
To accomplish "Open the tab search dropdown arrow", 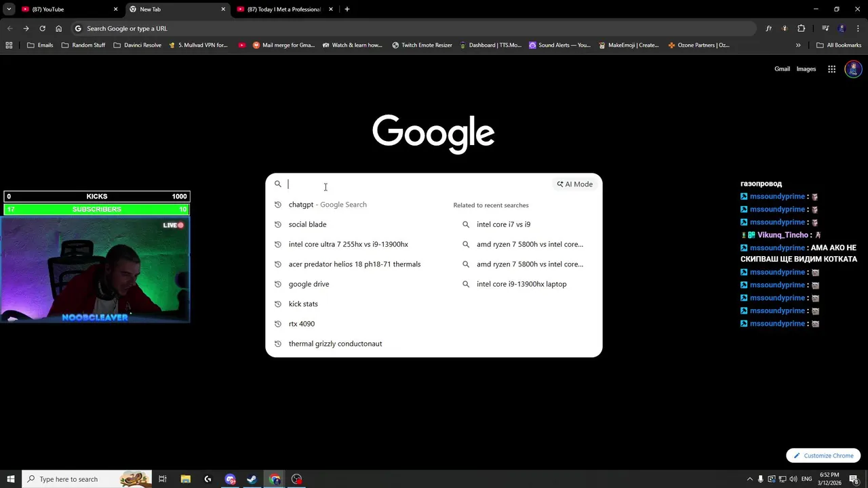I will tap(9, 9).
